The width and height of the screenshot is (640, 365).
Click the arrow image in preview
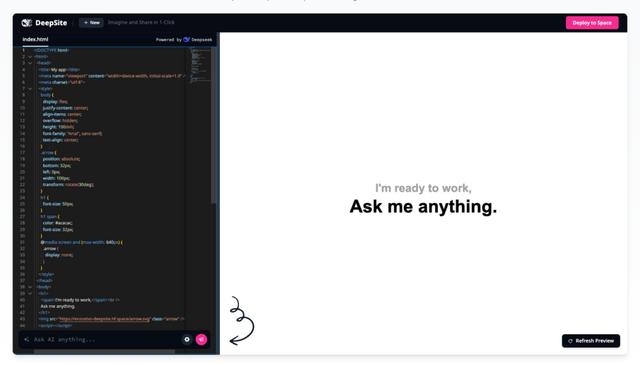coord(242,321)
